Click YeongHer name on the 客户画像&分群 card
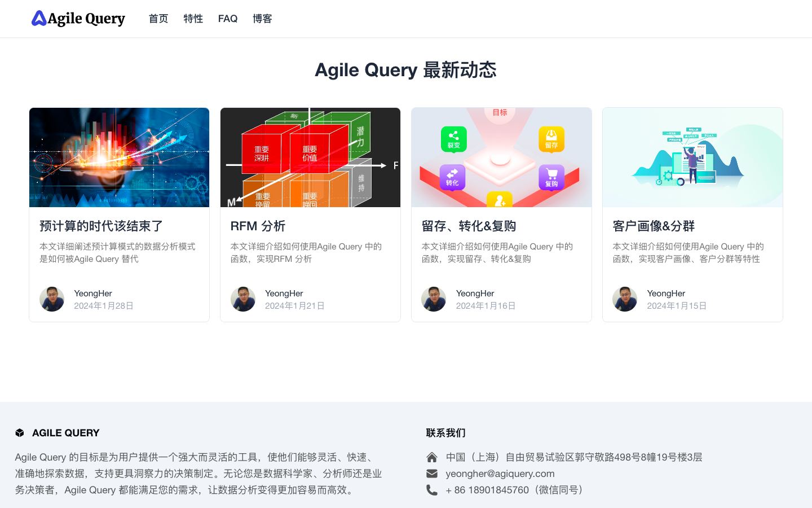812x508 pixels. [x=666, y=294]
